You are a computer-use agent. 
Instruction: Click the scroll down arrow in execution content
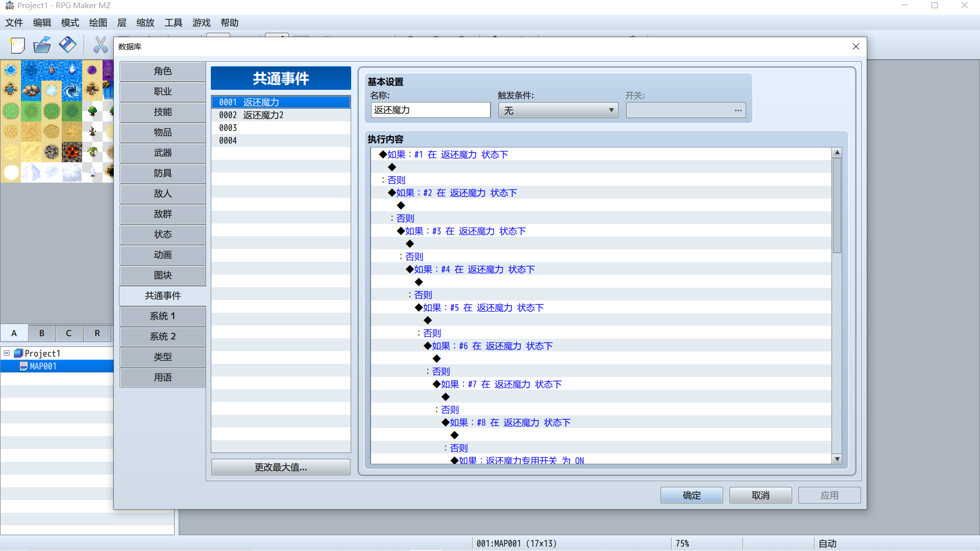pos(837,459)
